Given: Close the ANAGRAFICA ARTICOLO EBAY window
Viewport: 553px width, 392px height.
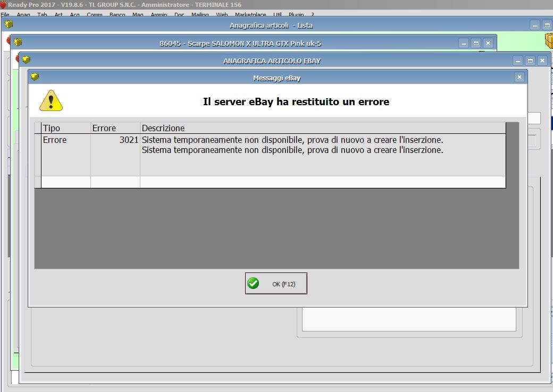Looking at the screenshot, I should pos(542,61).
